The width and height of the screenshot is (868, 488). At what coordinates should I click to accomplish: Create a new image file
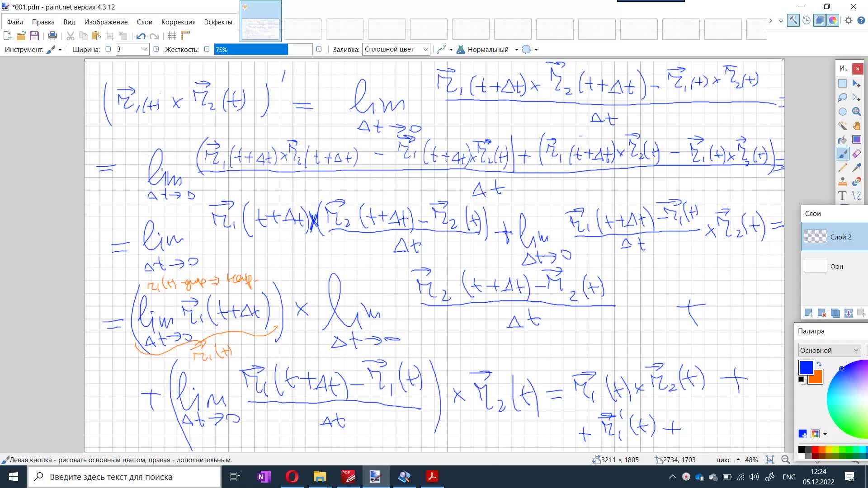(x=7, y=36)
